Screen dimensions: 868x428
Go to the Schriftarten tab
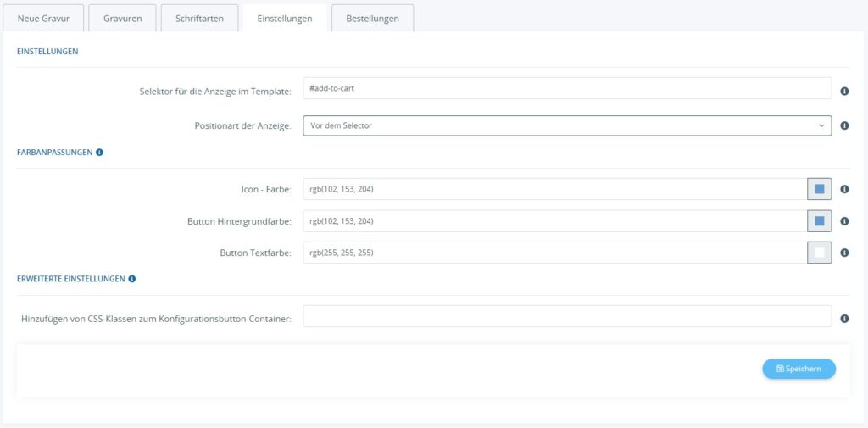coord(199,19)
